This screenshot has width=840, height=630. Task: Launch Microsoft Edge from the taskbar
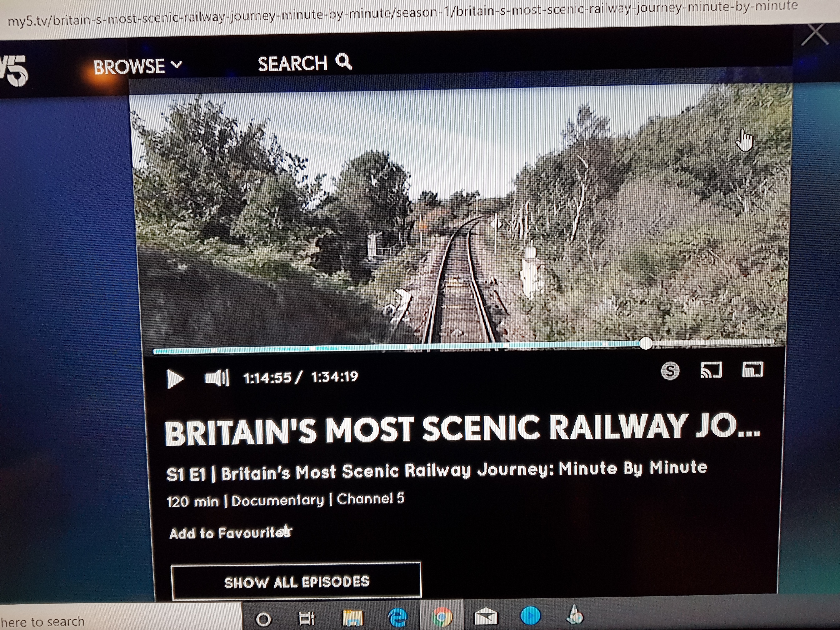coord(397,617)
